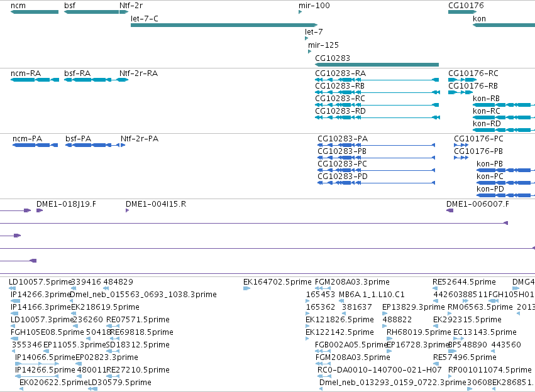
Task: Click the CG10283-PC protein label
Action: click(342, 164)
